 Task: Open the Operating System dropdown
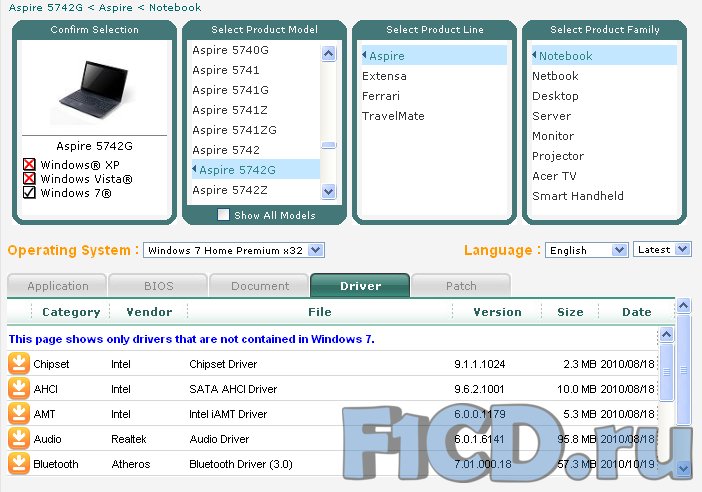tap(234, 250)
